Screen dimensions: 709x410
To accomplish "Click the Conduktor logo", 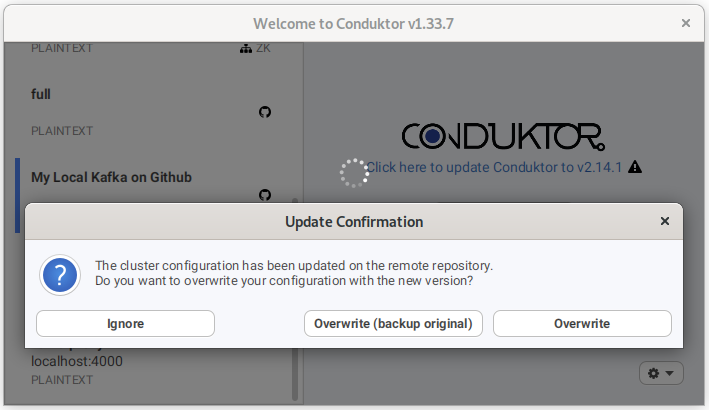I will click(503, 137).
